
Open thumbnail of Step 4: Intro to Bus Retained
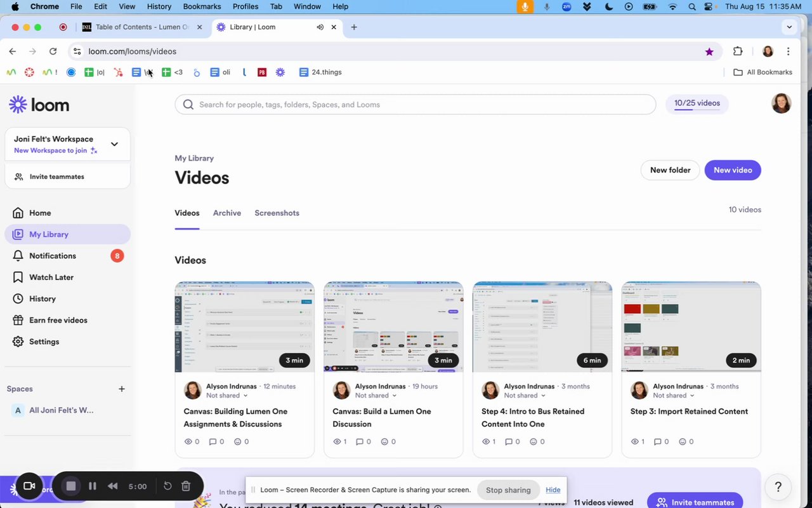coord(542,327)
